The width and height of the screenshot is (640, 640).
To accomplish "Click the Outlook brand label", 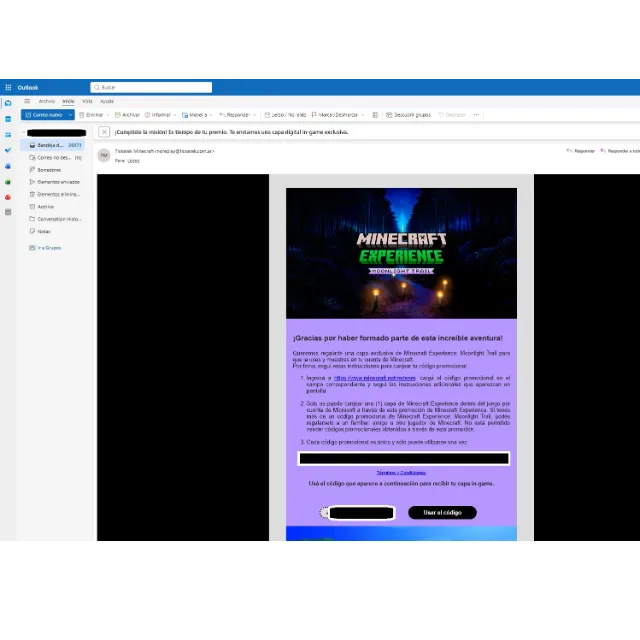I will (28, 88).
